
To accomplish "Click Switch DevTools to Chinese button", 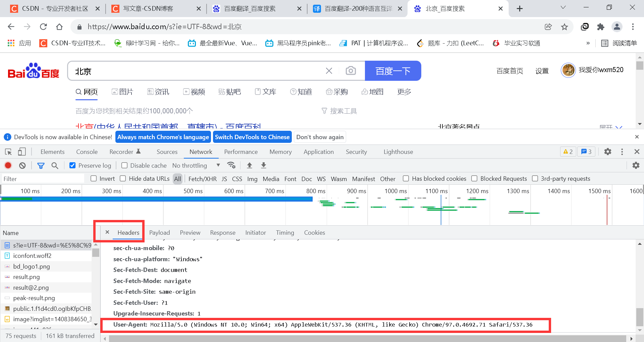I will [252, 137].
